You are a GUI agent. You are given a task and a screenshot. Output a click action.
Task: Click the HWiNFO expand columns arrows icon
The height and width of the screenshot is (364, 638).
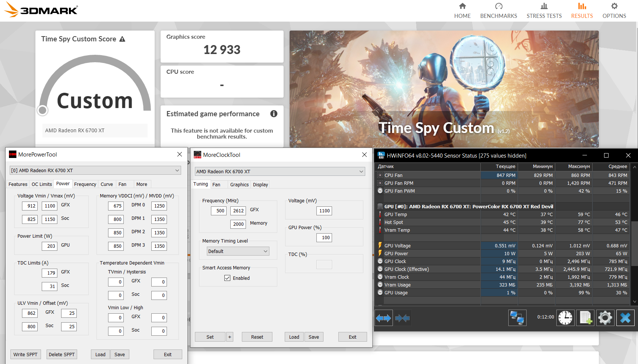pyautogui.click(x=383, y=318)
